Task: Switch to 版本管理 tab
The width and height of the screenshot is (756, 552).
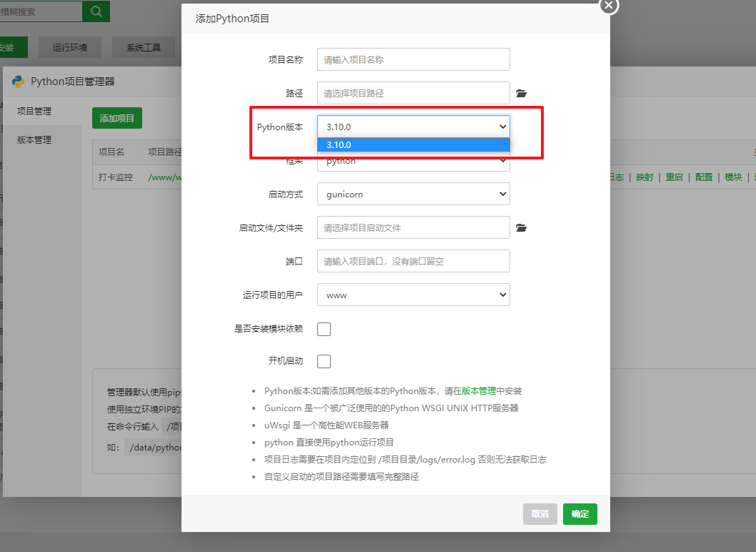Action: (34, 140)
